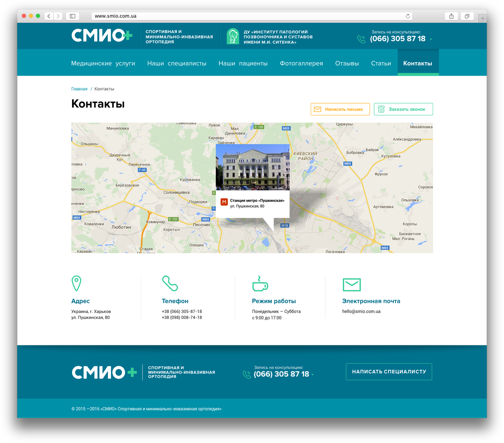Click the Адрес section heading
Viewport: 504px width, 443px height.
coord(80,301)
